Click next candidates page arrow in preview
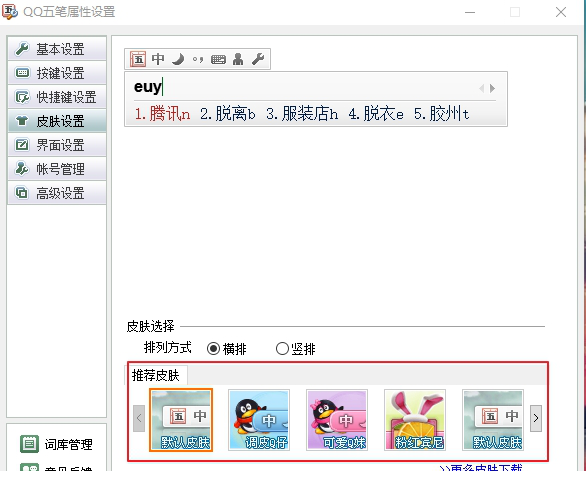 (x=493, y=89)
